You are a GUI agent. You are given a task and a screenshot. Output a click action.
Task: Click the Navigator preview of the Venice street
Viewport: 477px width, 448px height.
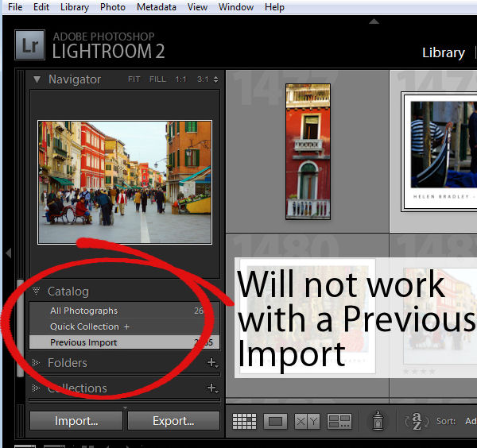click(125, 183)
